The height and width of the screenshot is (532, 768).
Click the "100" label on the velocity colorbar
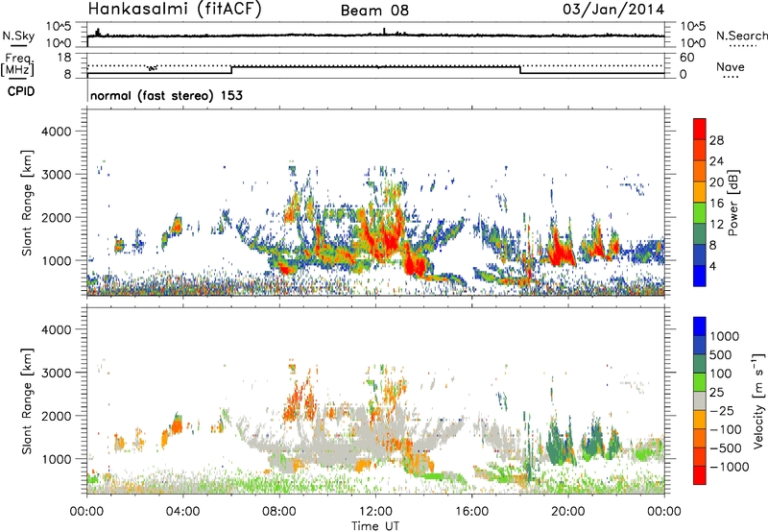click(721, 374)
